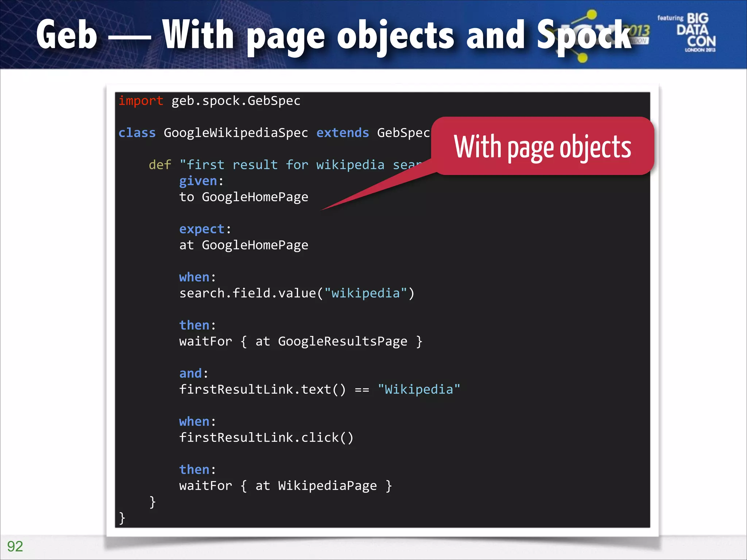The width and height of the screenshot is (747, 560).
Task: Click the slide number '92'
Action: point(15,546)
